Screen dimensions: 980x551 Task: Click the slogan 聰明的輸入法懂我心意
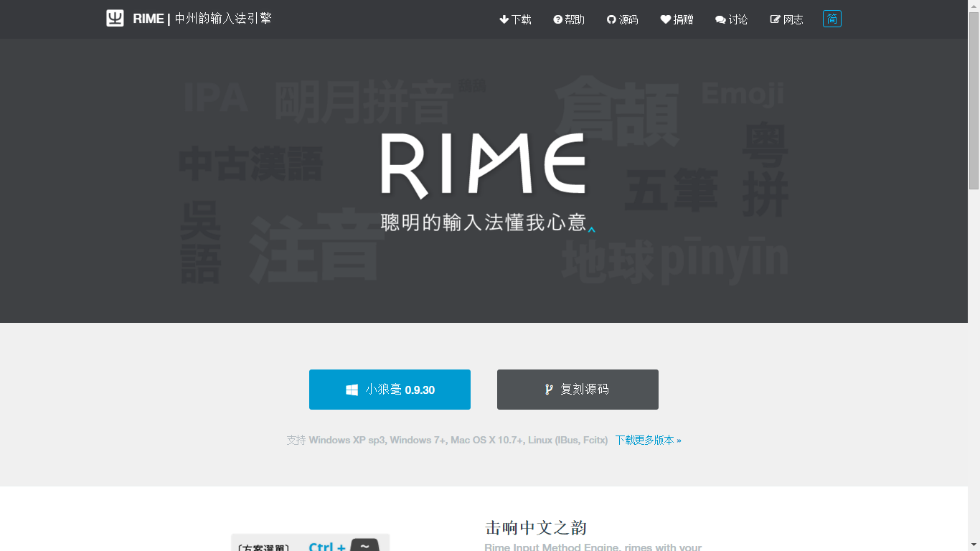(x=484, y=222)
